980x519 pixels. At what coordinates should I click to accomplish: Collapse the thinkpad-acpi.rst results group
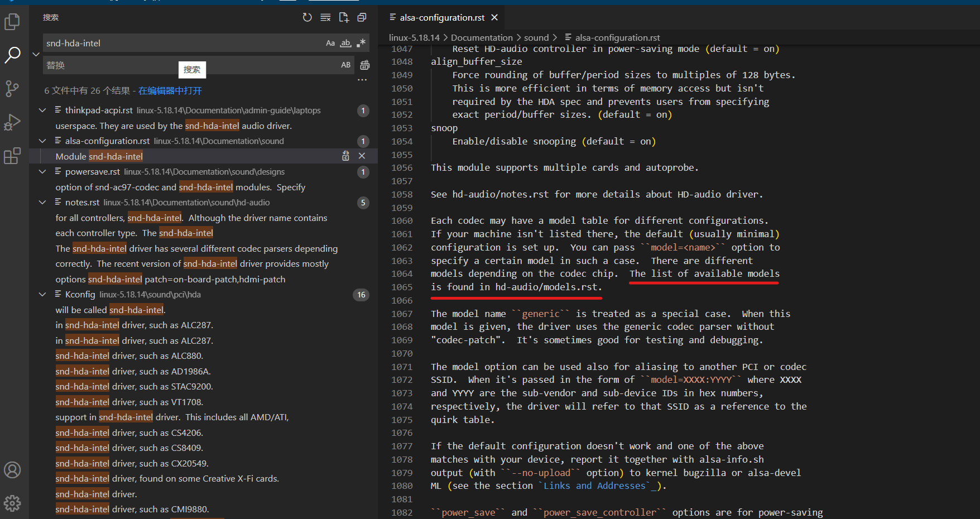(x=42, y=110)
